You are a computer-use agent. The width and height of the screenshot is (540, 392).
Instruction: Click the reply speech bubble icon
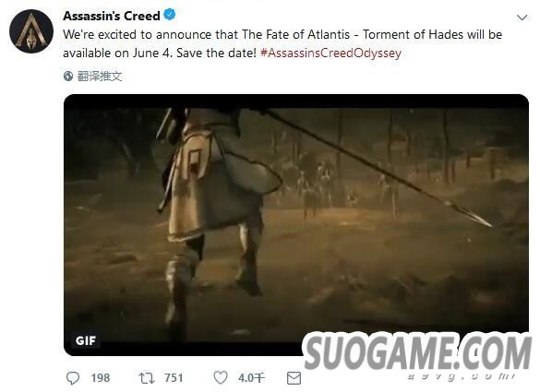coord(73,378)
